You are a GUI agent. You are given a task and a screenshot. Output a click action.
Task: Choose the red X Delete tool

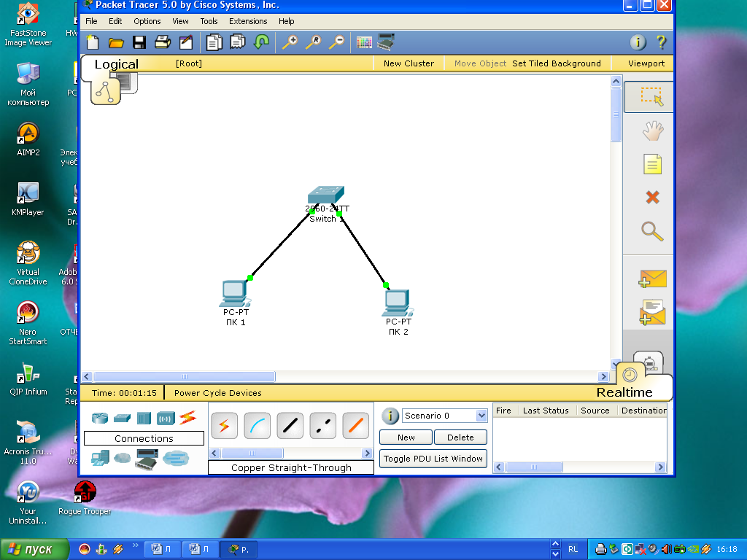[x=653, y=197]
